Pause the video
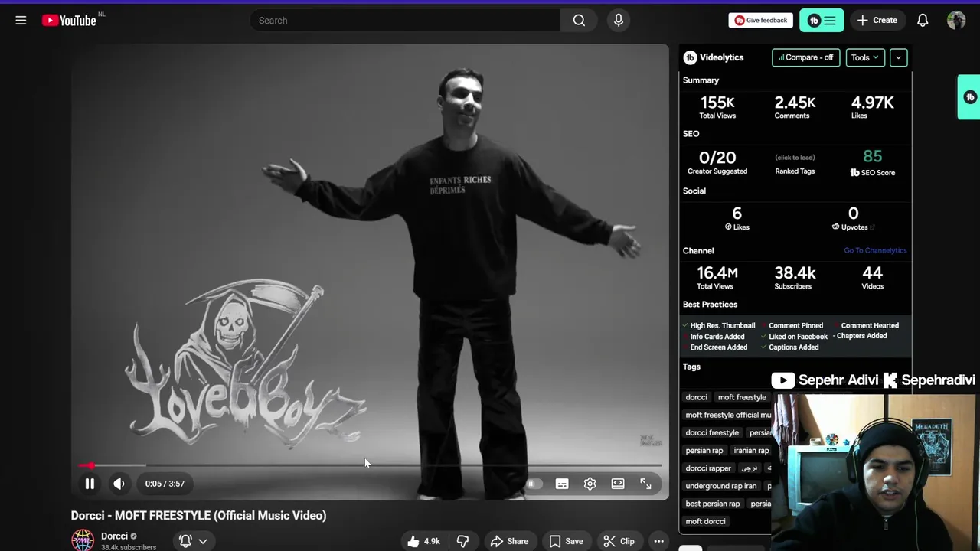 point(90,484)
